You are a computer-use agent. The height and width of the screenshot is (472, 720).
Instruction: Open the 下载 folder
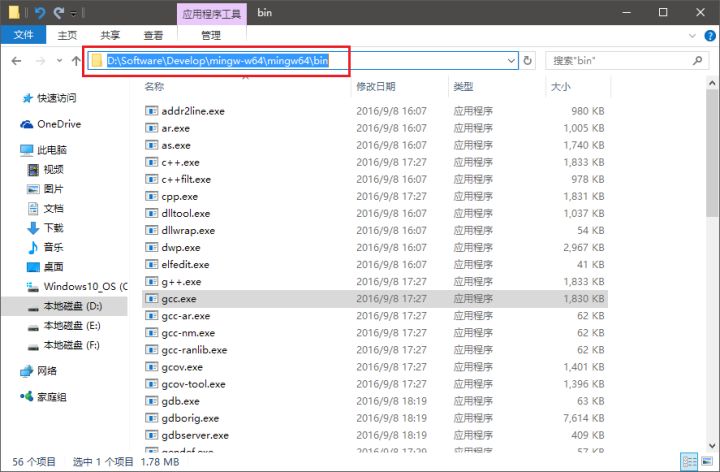click(x=45, y=228)
